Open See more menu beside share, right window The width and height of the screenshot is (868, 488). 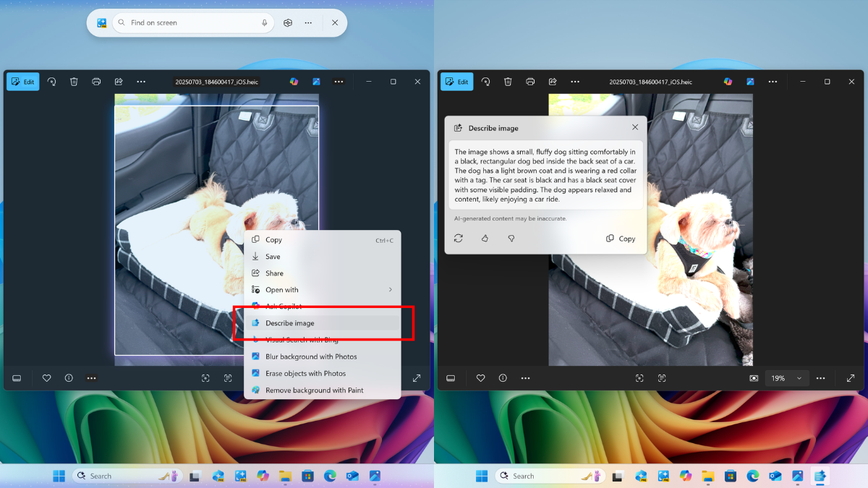click(575, 82)
